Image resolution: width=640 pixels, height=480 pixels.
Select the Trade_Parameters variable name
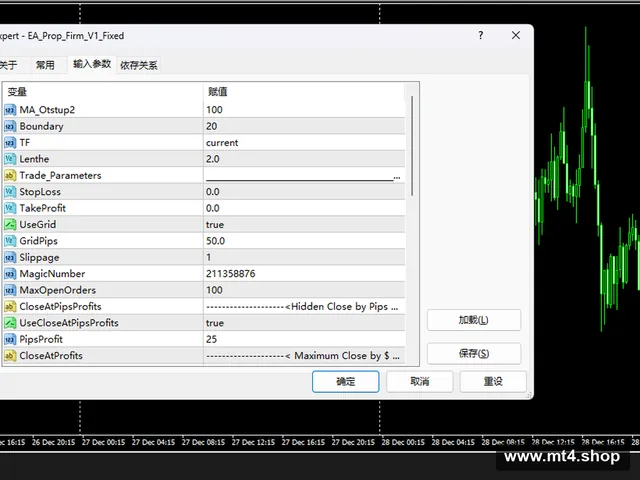click(60, 176)
